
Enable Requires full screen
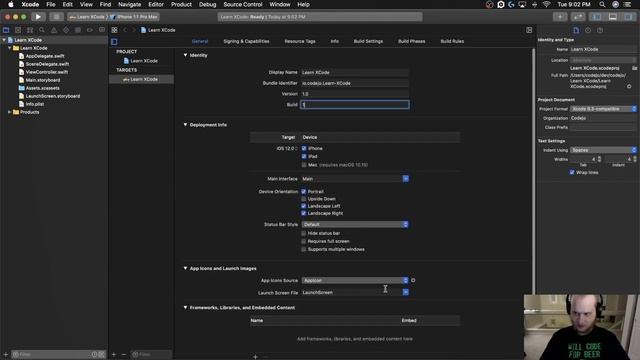coord(304,241)
